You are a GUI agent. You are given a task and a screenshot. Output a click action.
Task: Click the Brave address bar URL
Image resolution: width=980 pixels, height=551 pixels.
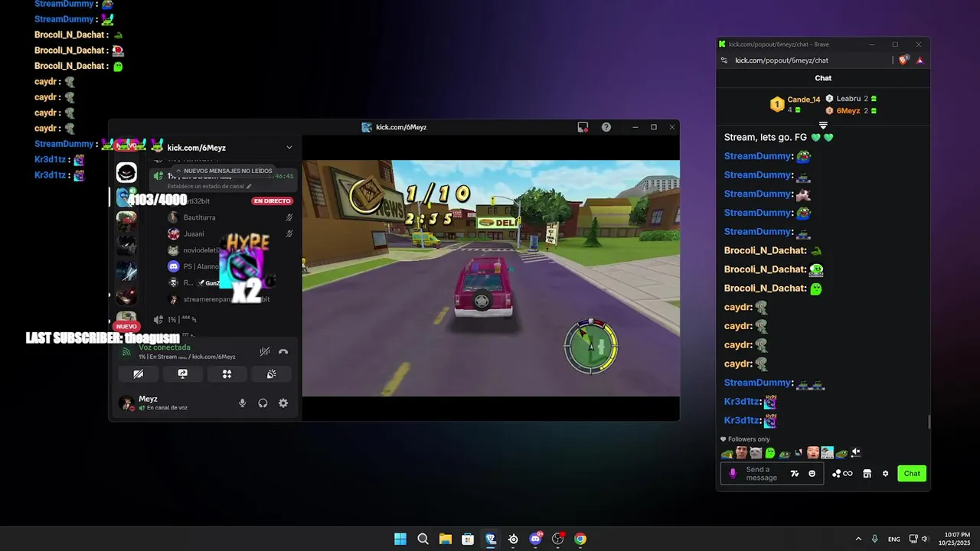pos(782,60)
